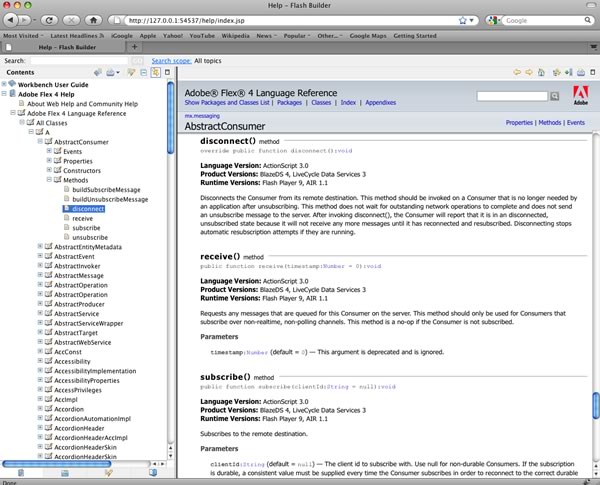Open the Contents view tab icon at bottom
This screenshot has width=600, height=485.
click(21, 473)
